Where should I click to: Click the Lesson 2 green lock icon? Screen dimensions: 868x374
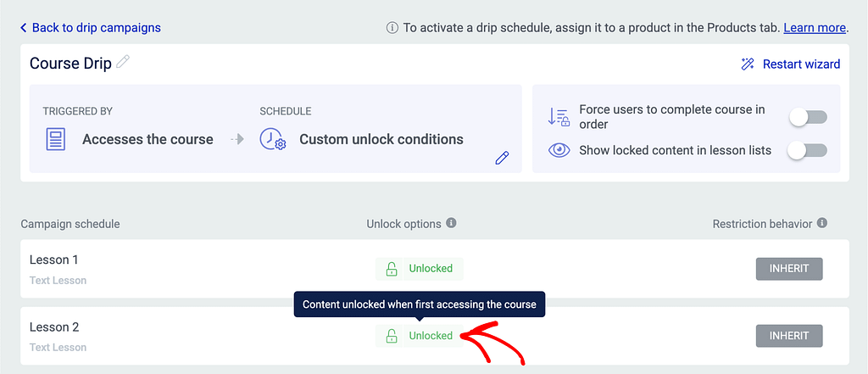391,336
